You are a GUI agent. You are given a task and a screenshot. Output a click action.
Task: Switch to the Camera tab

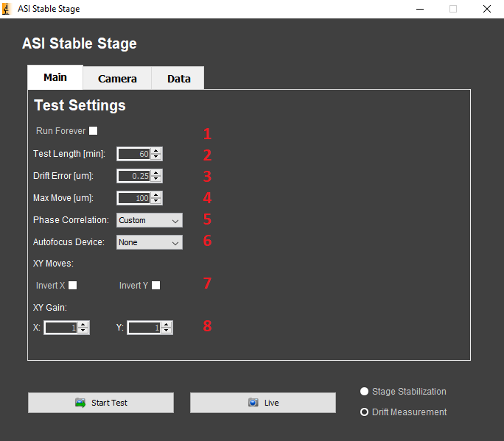(x=117, y=79)
